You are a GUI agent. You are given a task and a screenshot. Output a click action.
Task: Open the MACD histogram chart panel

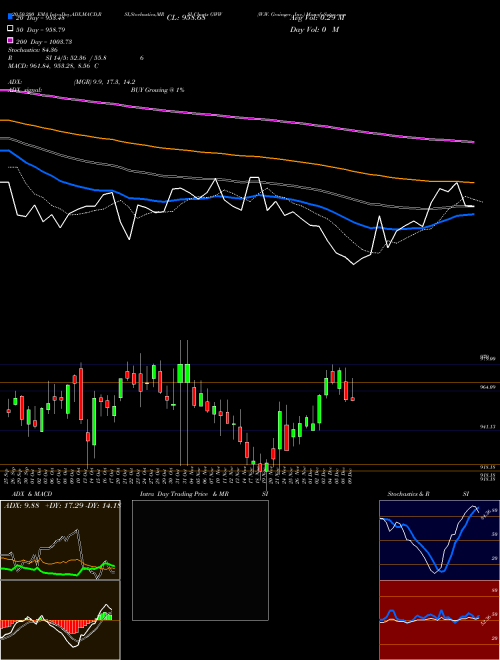pyautogui.click(x=60, y=620)
